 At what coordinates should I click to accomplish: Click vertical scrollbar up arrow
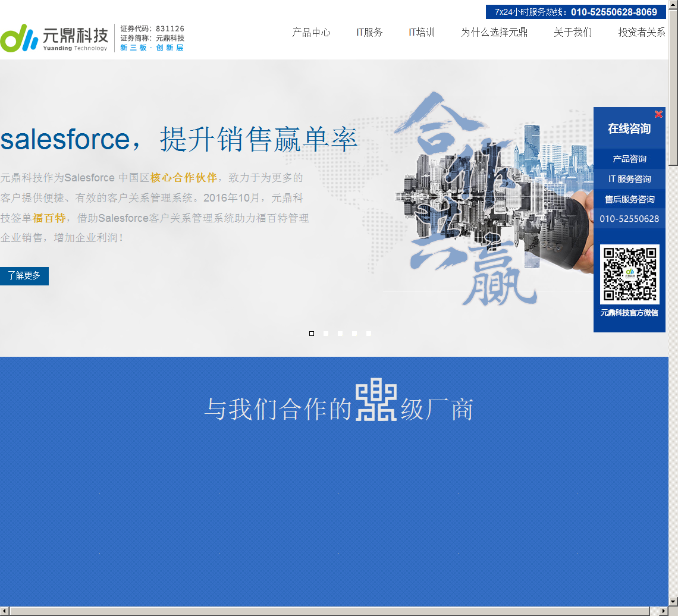(x=673, y=4)
